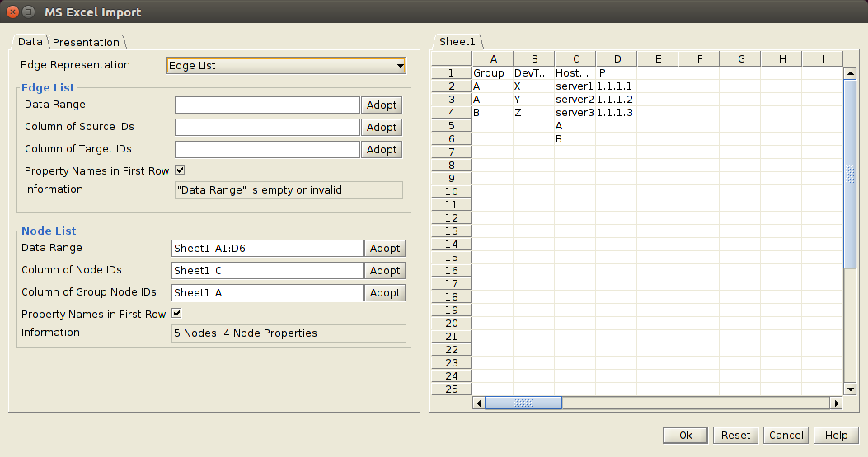Click the server2 cell
The height and width of the screenshot is (457, 868).
pyautogui.click(x=575, y=100)
